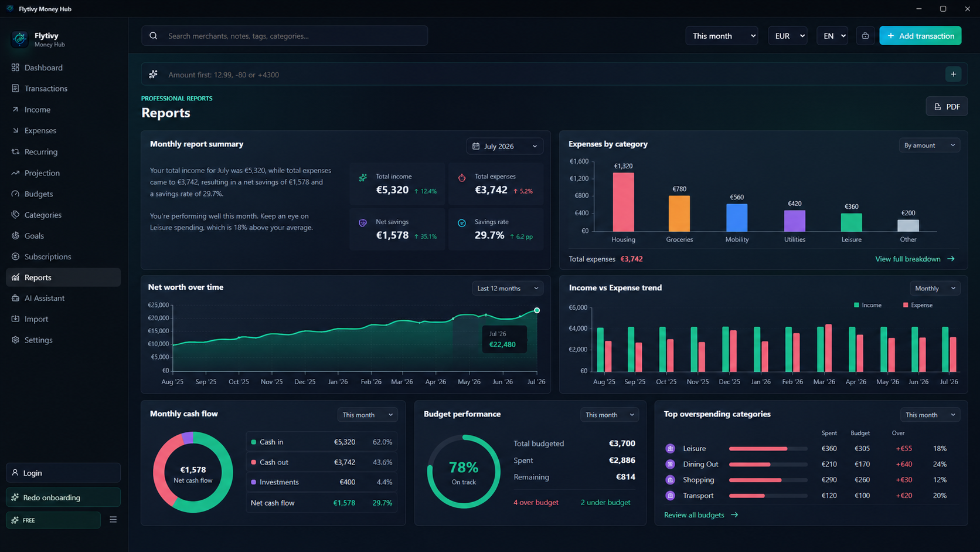Click the Projection trend icon
This screenshot has width=980, height=552.
(x=15, y=173)
